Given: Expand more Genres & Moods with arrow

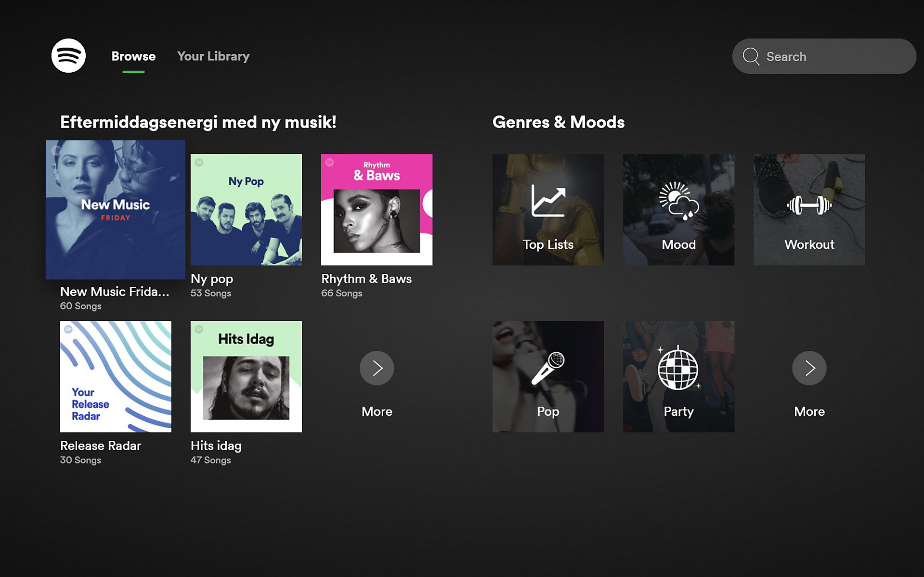Looking at the screenshot, I should 809,368.
